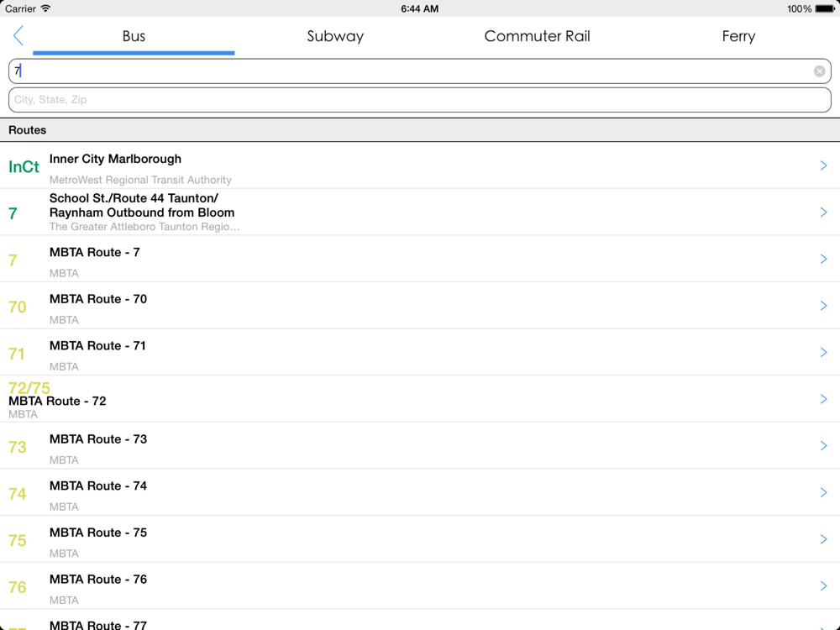The width and height of the screenshot is (840, 630).
Task: Go back using the blue arrow
Action: point(18,36)
